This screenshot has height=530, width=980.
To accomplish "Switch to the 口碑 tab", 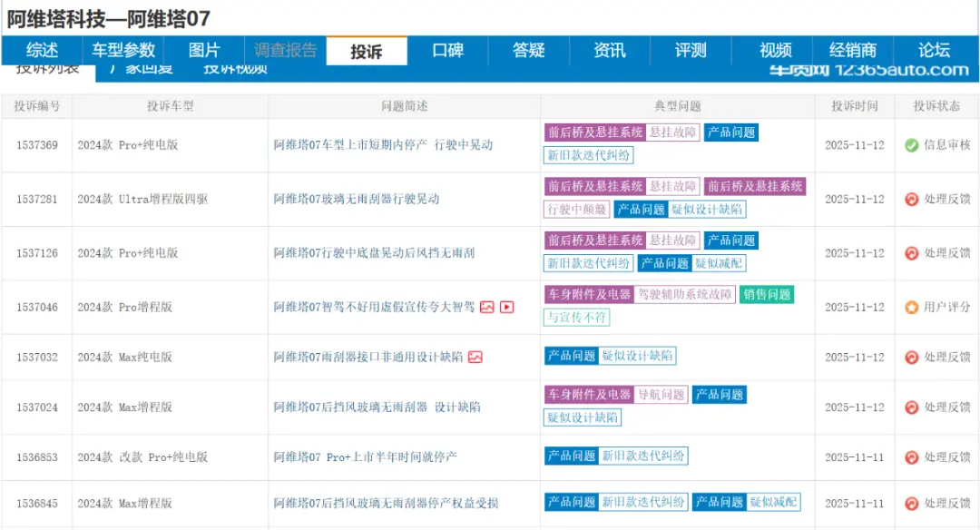I will click(447, 51).
